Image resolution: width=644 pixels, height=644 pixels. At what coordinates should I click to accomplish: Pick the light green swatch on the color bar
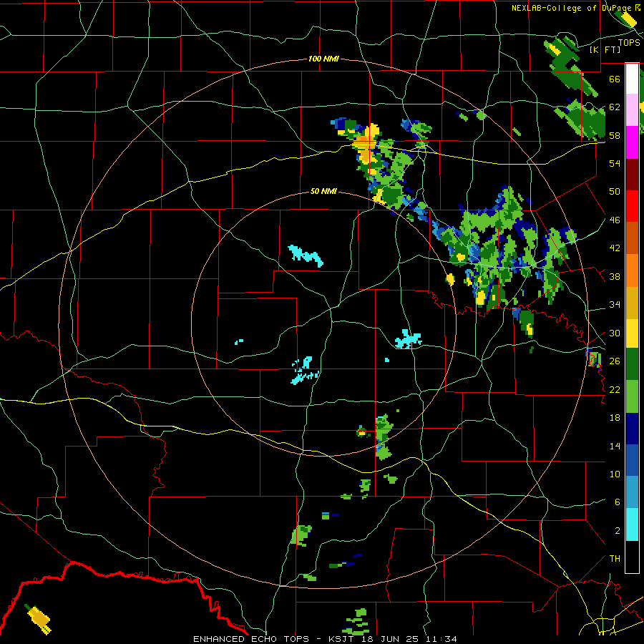pyautogui.click(x=632, y=396)
